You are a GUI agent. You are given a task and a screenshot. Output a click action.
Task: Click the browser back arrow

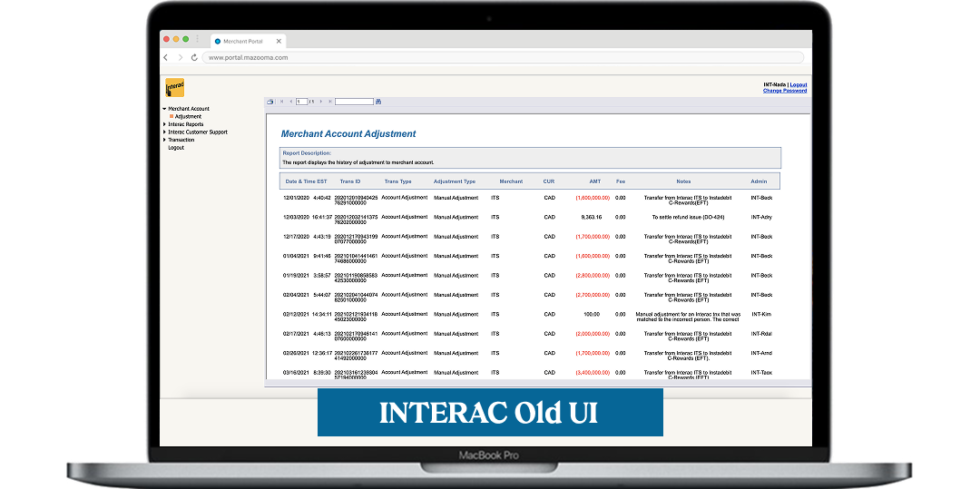click(165, 57)
